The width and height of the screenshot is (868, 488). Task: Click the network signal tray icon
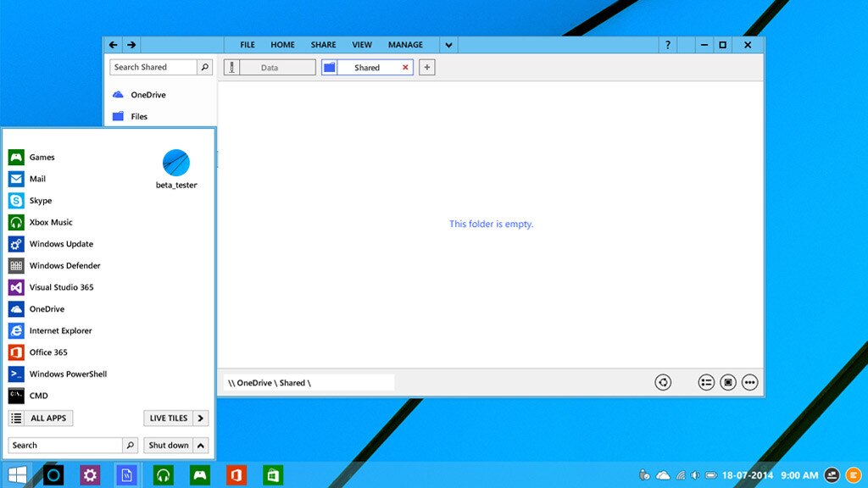(681, 475)
